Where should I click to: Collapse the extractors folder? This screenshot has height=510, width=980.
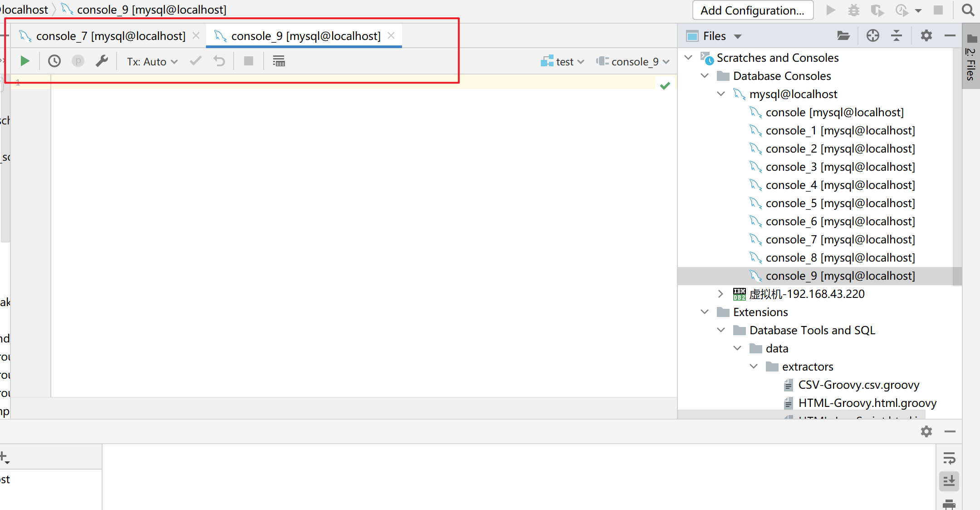point(754,366)
